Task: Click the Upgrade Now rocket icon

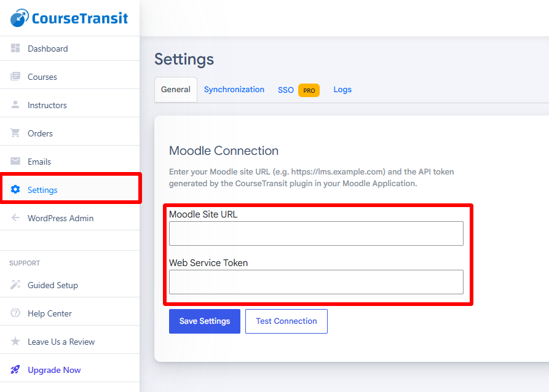Action: pyautogui.click(x=15, y=369)
